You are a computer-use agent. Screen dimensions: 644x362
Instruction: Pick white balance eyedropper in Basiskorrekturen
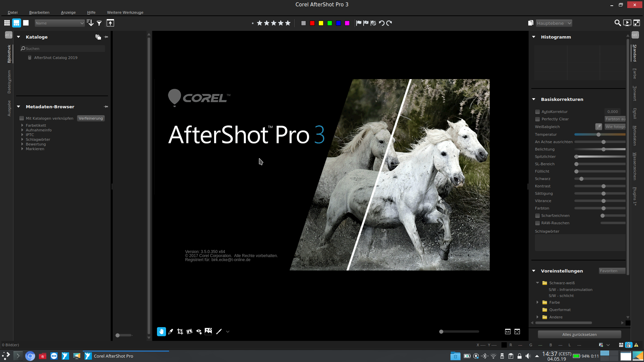click(599, 126)
